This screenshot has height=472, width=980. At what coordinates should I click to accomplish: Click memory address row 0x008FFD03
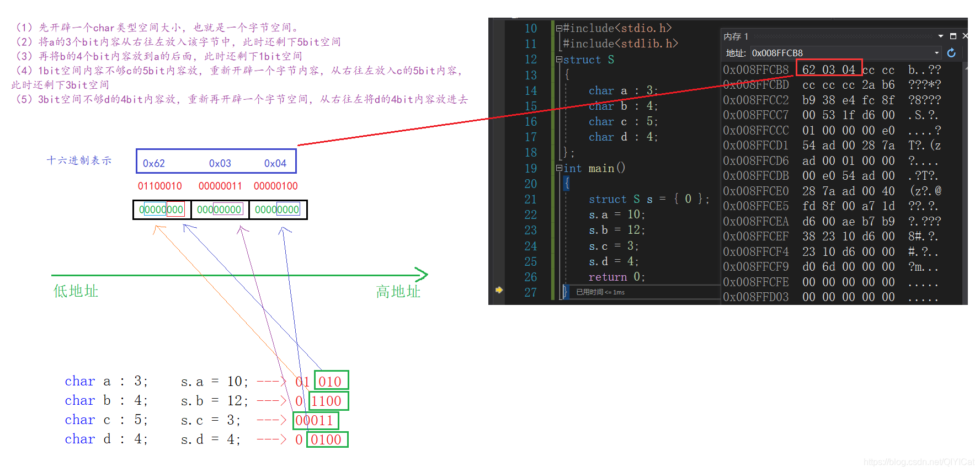click(756, 297)
